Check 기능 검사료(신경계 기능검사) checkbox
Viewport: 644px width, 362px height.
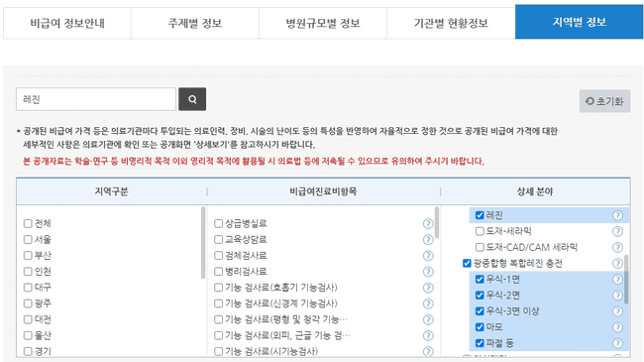pyautogui.click(x=219, y=303)
